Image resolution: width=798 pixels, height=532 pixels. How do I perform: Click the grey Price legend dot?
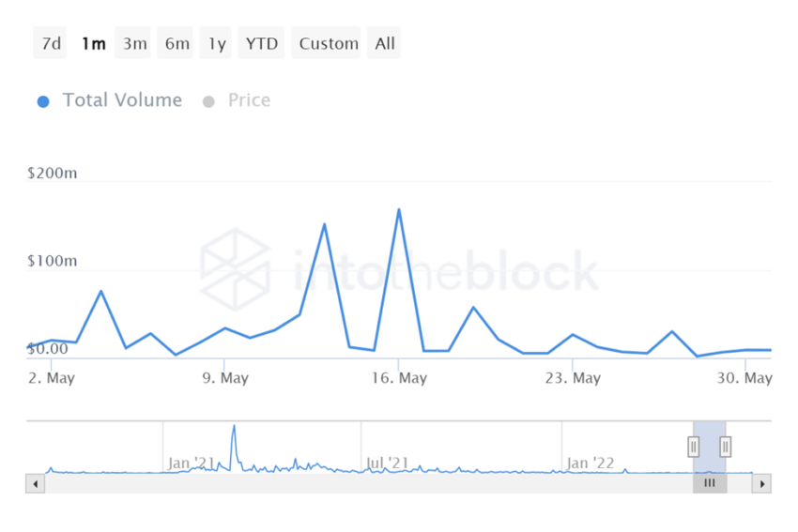(208, 101)
